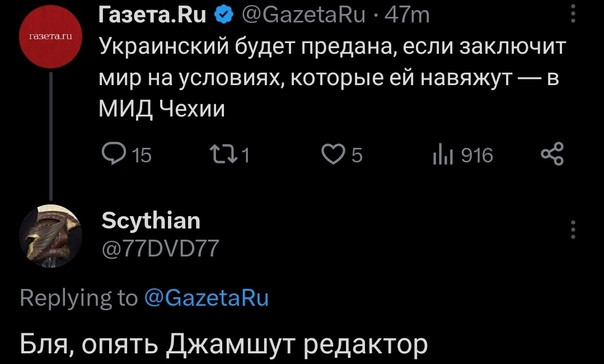Image resolution: width=604 pixels, height=364 pixels.
Task: Open the Газета.Ru red profile avatar
Action: coord(50,37)
